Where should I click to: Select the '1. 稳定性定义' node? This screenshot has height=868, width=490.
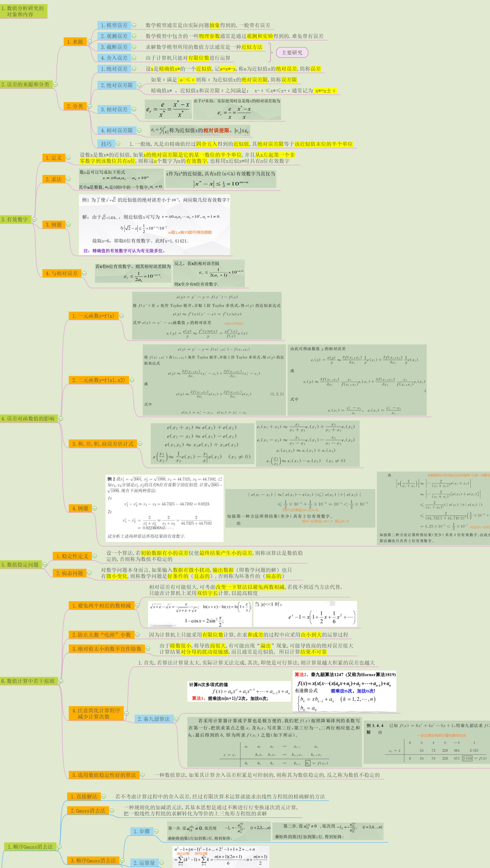72,556
